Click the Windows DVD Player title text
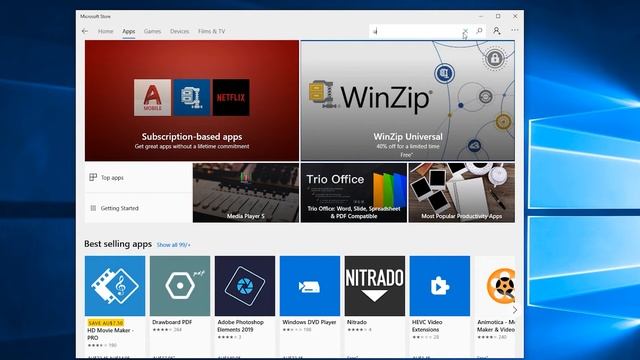640x360 pixels. point(309,322)
